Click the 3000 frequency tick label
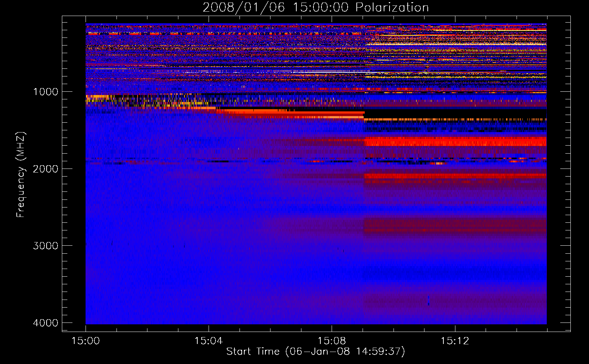This screenshot has height=364, width=589. point(46,246)
